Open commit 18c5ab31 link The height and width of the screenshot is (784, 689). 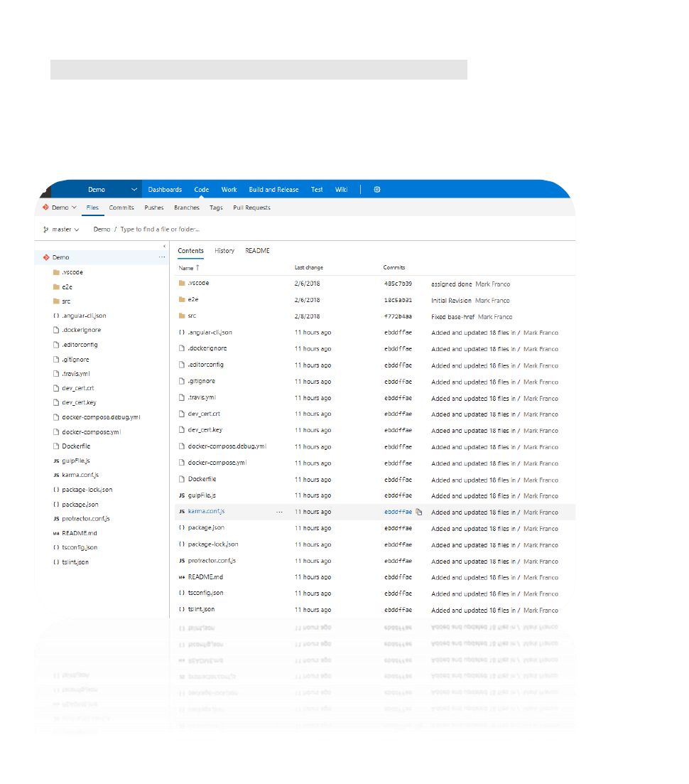[398, 300]
